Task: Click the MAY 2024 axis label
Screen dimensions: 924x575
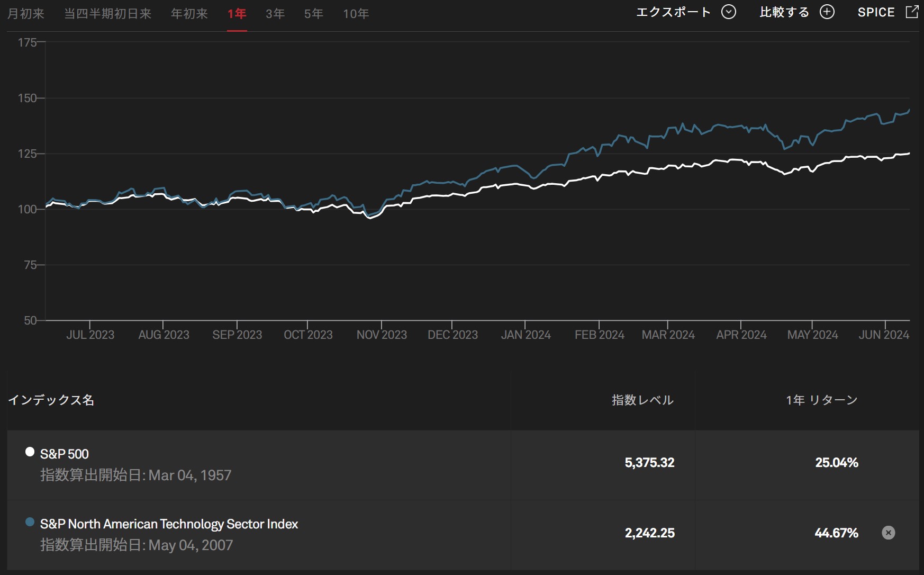Action: (x=812, y=335)
